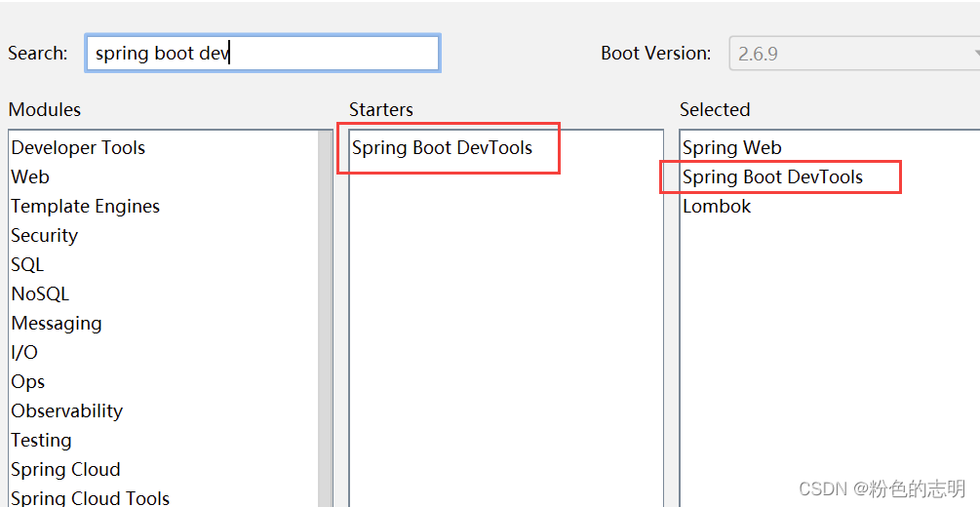980x507 pixels.
Task: Choose Spring Boot DevTools in Starters list
Action: click(442, 147)
